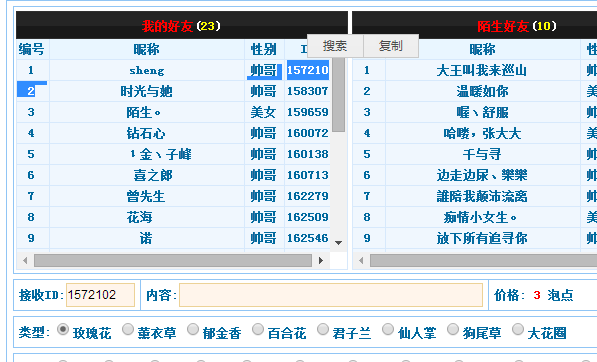Click the 昵称 column header in 我的好友
597x362 pixels.
tap(147, 49)
